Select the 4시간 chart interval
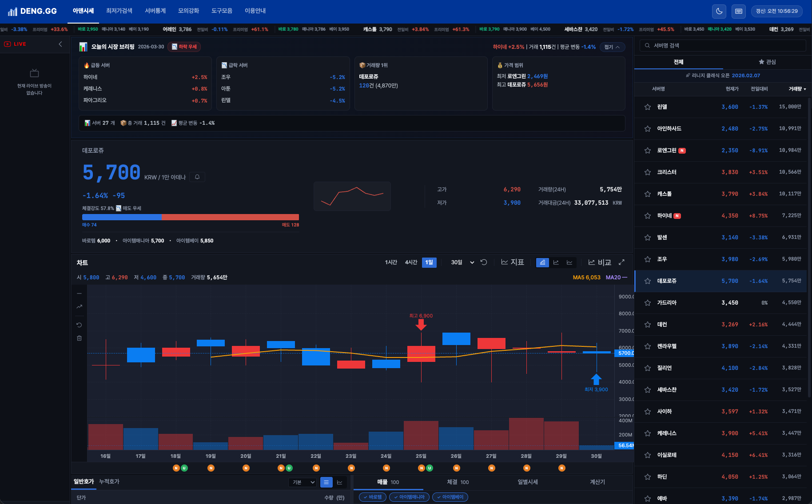Screen dimensions: 812x504 click(411, 262)
